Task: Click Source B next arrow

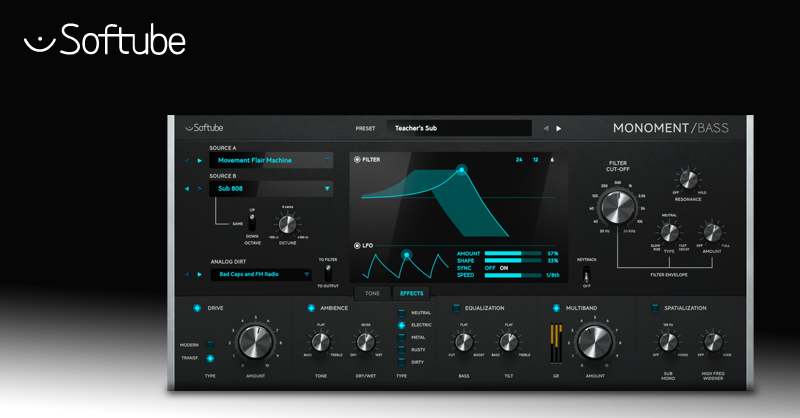Action: [x=199, y=189]
